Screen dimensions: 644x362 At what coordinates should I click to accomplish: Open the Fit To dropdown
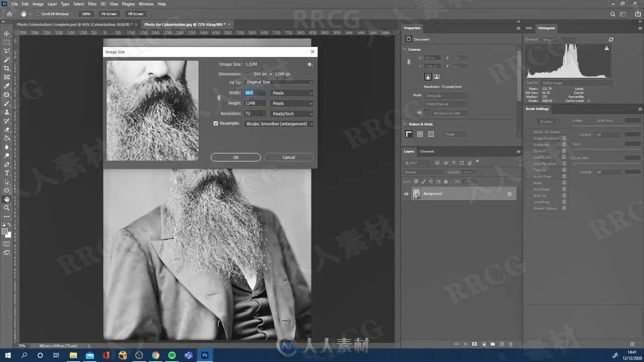[279, 82]
